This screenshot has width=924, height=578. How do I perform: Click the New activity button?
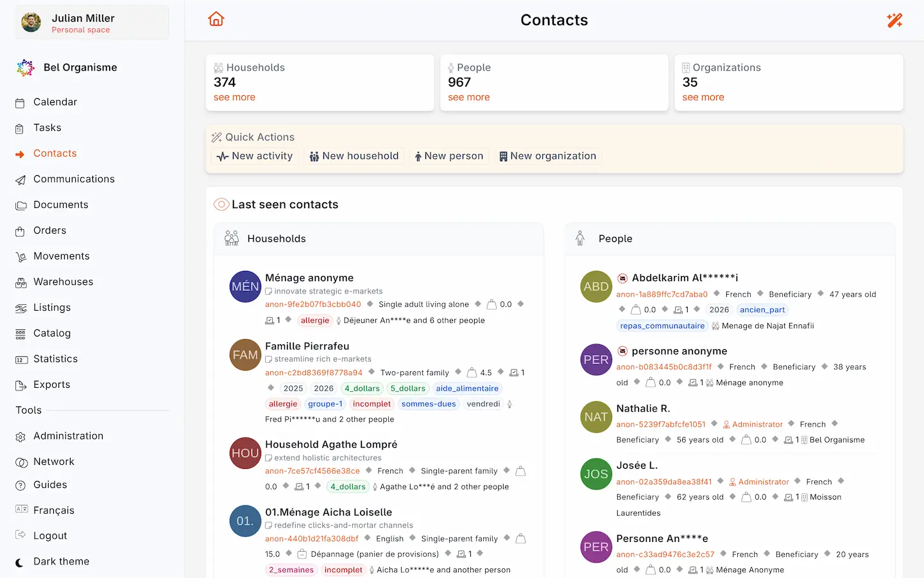coord(255,156)
